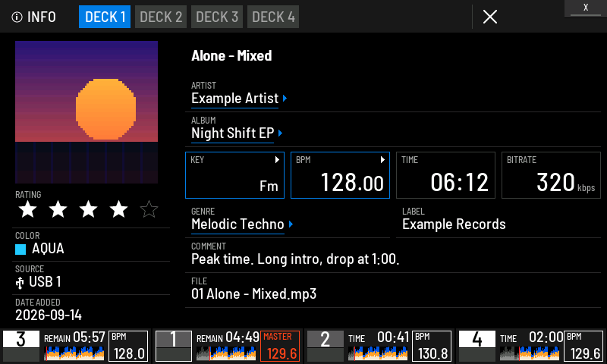
Task: Open the Example Artist link
Action: pos(234,99)
